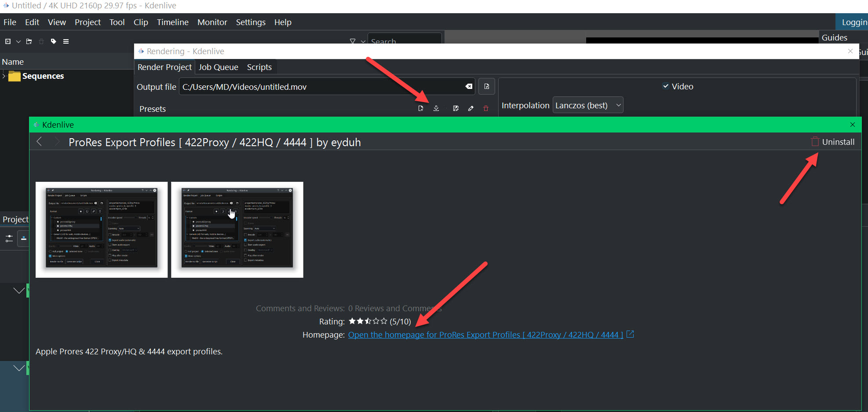Open the Project menu
This screenshot has width=868, height=412.
pos(88,22)
